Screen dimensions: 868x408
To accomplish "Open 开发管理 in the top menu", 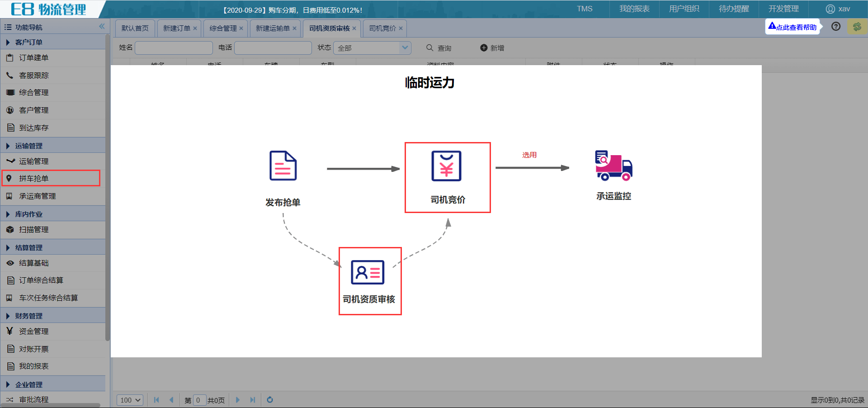I will pos(783,9).
